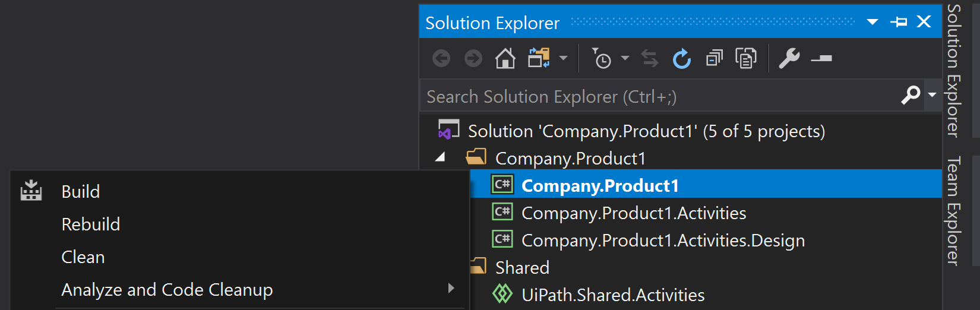This screenshot has width=980, height=310.
Task: Click the Pending Changes Filter clock icon
Action: coord(602,58)
